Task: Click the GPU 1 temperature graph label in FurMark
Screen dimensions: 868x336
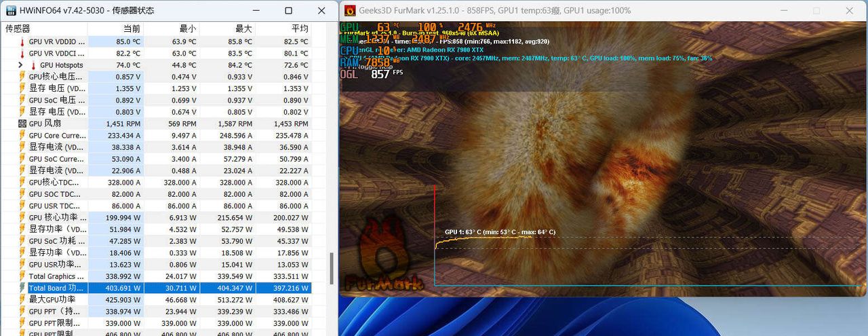Action: 500,232
